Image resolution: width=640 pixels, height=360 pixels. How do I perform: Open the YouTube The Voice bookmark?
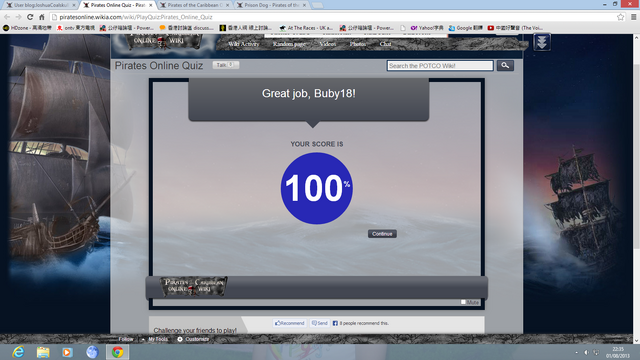tap(515, 28)
